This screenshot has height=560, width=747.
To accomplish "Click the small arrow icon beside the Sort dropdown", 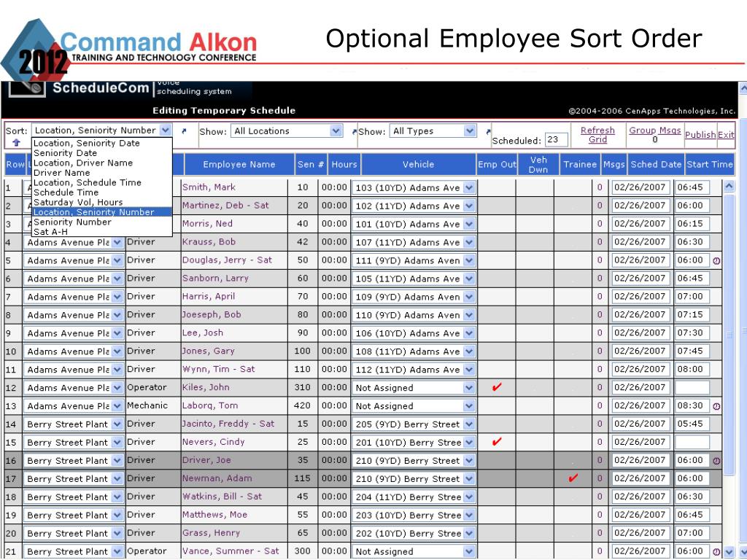I will [x=185, y=131].
